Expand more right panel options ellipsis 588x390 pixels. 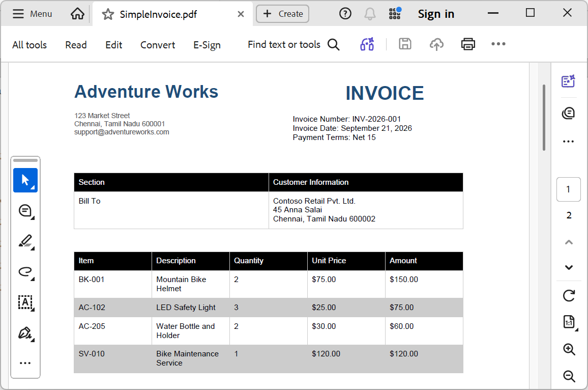coord(569,142)
